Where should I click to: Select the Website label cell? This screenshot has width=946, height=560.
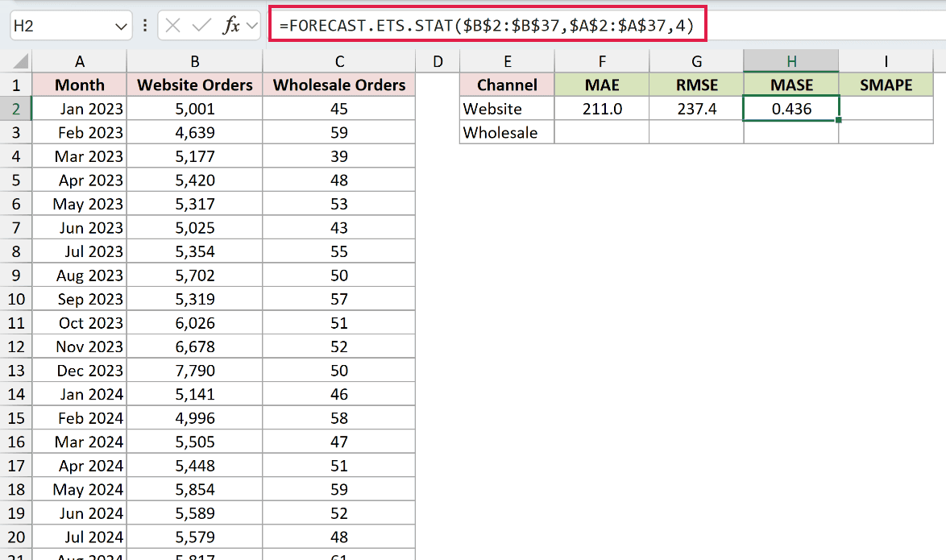click(508, 109)
